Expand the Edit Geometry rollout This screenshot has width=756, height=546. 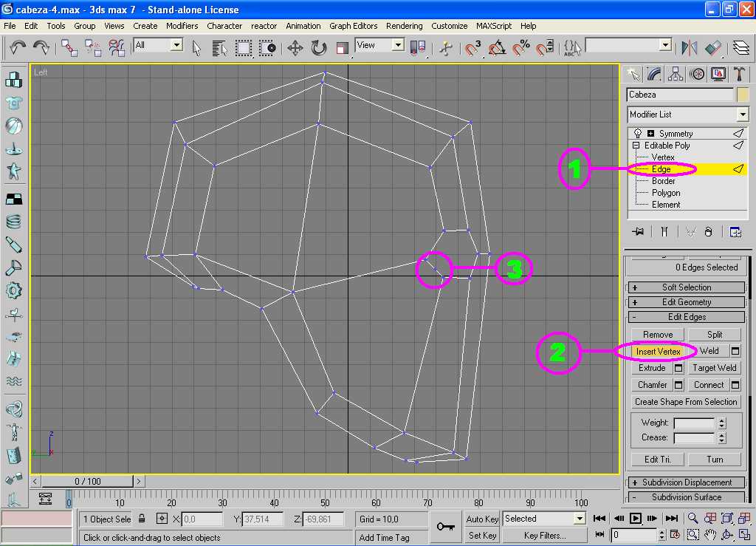pyautogui.click(x=687, y=302)
